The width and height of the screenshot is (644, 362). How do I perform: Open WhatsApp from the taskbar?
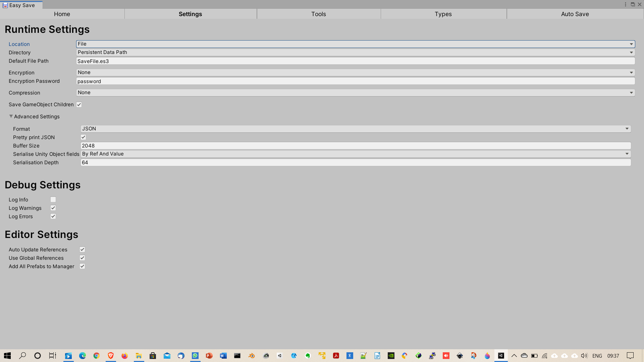pos(195,356)
